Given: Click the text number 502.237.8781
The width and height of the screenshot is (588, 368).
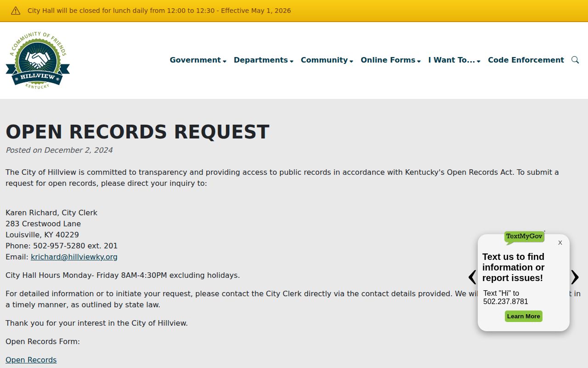Looking at the screenshot, I should tap(506, 302).
